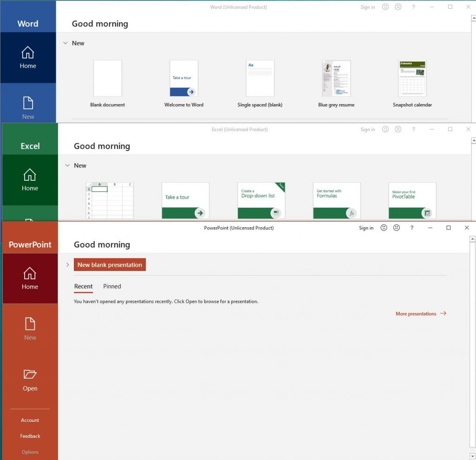The width and height of the screenshot is (476, 460).
Task: Sign in from PowerPoint title bar
Action: pos(366,228)
